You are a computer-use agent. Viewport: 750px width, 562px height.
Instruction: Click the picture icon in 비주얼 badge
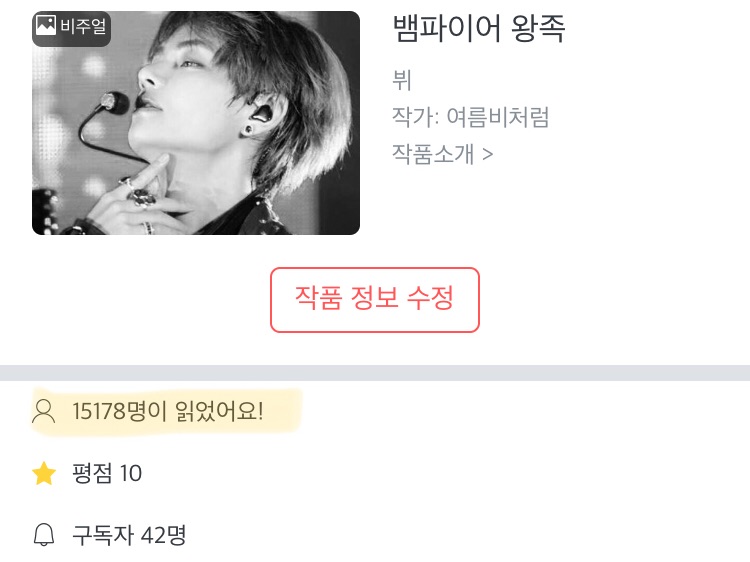click(46, 25)
